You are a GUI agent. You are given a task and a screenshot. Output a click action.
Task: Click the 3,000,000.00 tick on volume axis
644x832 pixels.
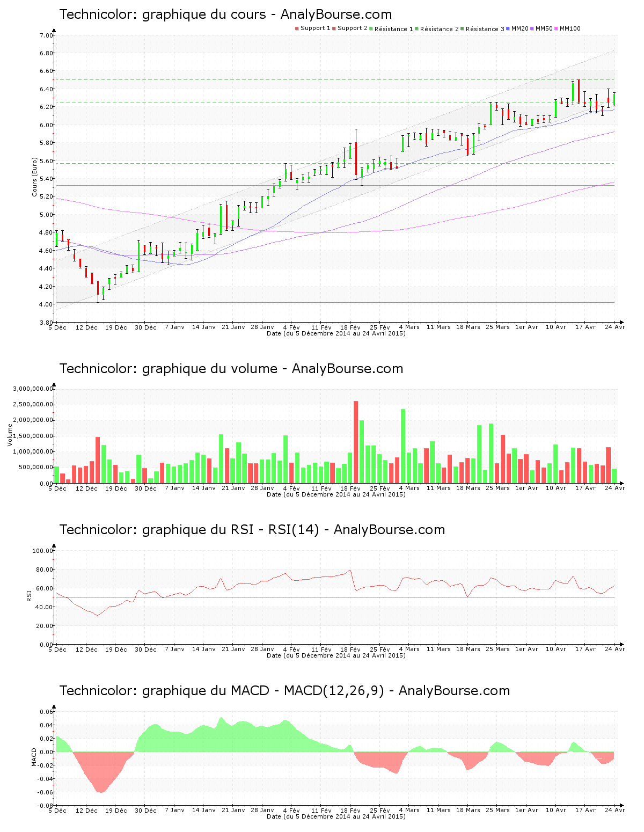[x=33, y=389]
